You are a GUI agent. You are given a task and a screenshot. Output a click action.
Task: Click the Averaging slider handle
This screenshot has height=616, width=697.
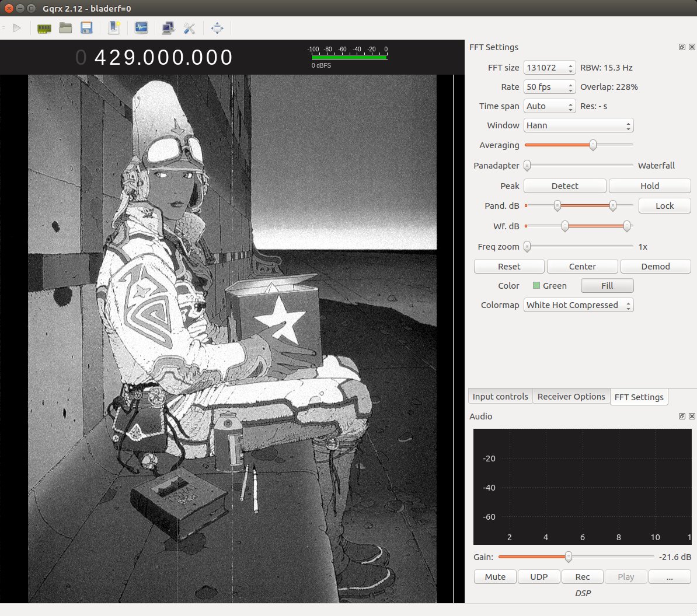click(x=593, y=145)
